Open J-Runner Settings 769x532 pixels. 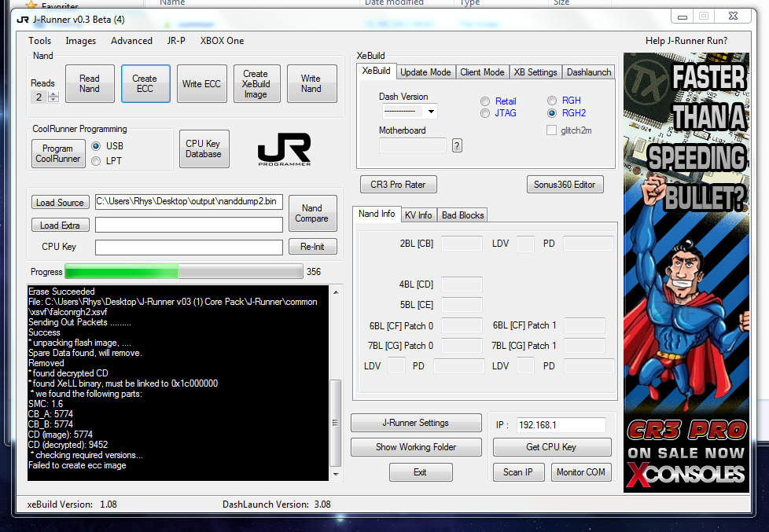416,423
